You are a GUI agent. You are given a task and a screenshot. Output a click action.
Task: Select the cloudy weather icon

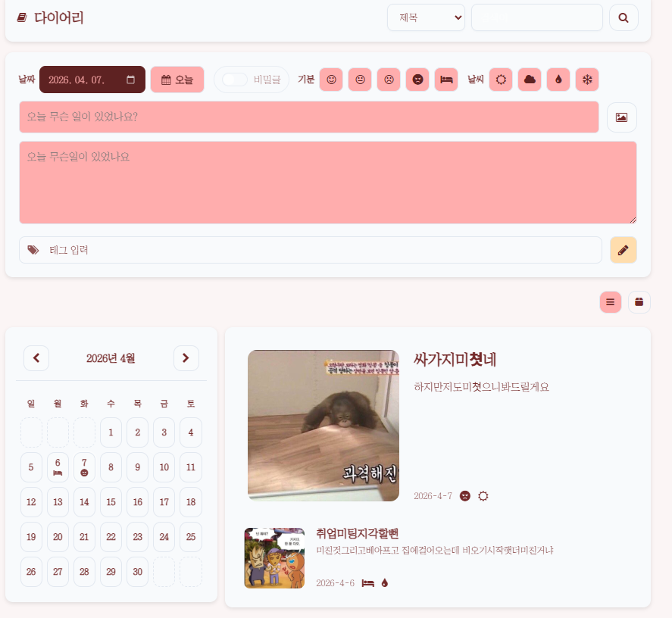pos(530,80)
